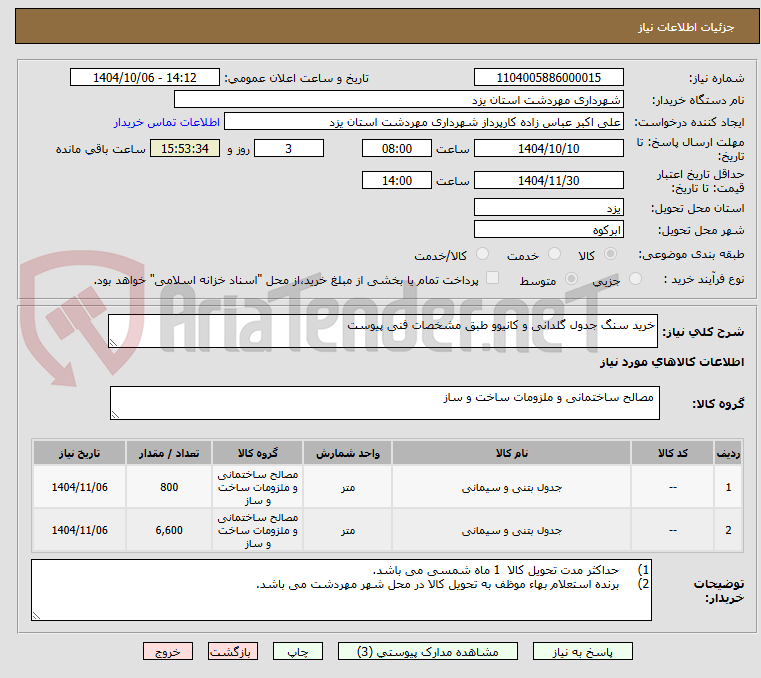Click the countdown timer 15:53:34
Image resolution: width=761 pixels, height=678 pixels.
tap(185, 149)
